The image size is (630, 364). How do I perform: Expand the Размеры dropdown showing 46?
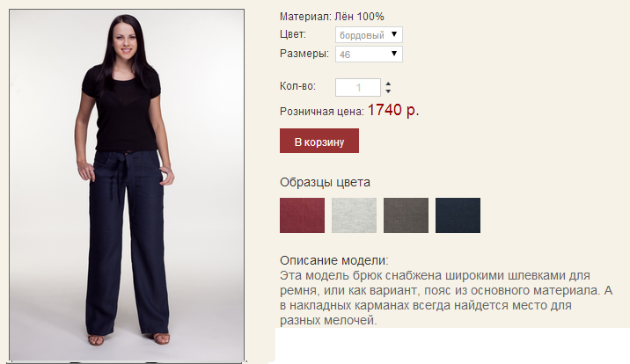point(369,55)
